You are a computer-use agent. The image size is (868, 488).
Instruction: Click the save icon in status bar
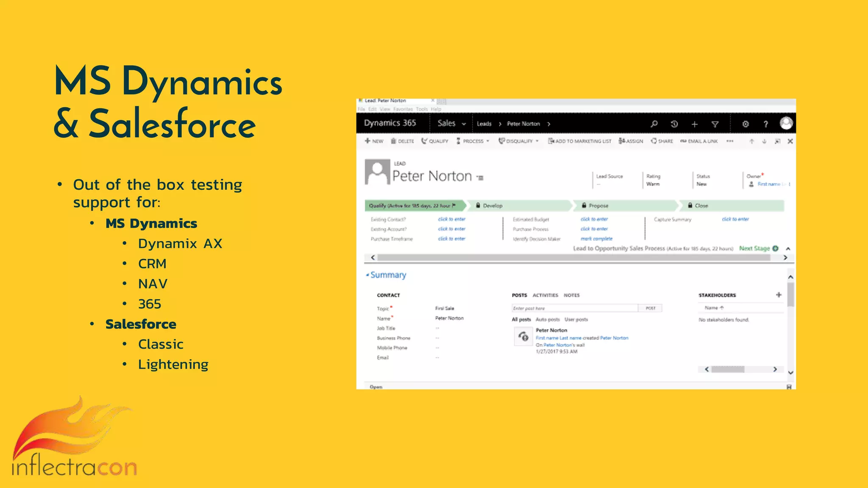tap(789, 387)
